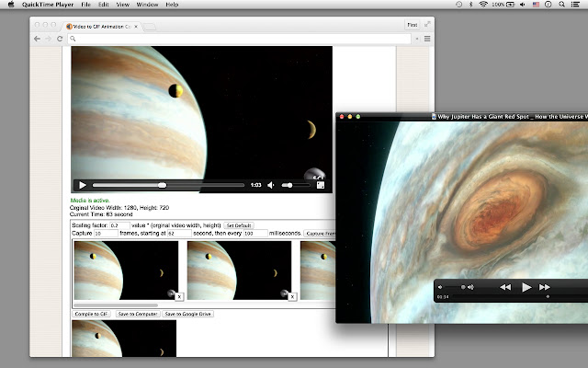Adjust QuickTime volume slider
588x368 pixels.
[x=455, y=287]
